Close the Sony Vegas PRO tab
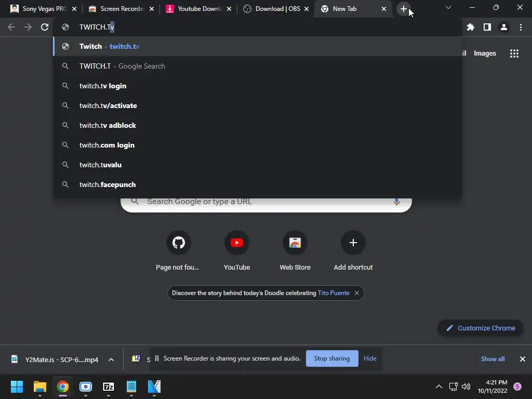The image size is (532, 399). pyautogui.click(x=74, y=9)
